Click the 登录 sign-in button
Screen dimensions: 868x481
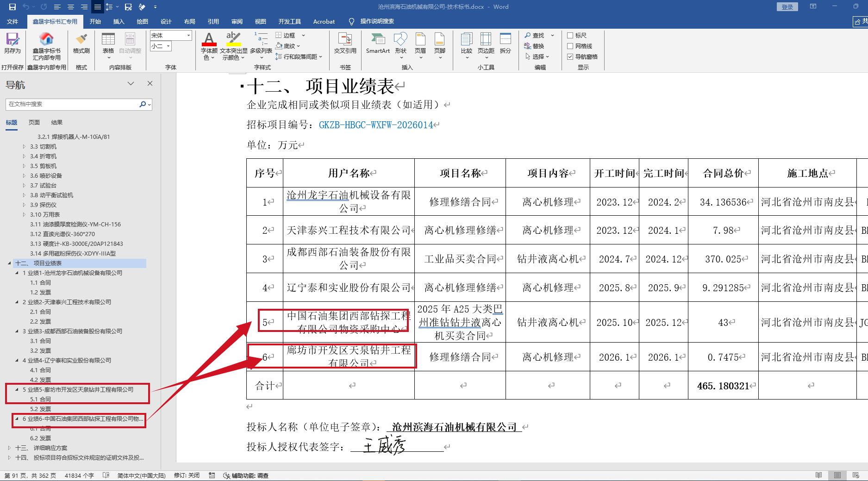787,7
